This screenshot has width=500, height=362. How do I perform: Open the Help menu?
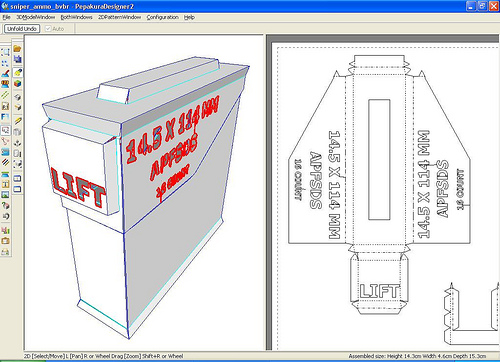pyautogui.click(x=189, y=17)
